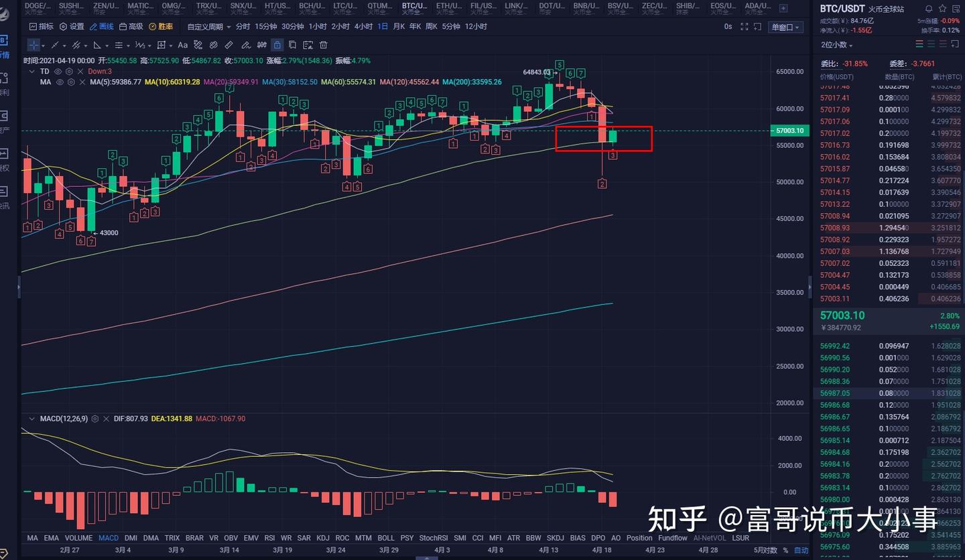Select the Aa text annotation tool

(x=182, y=45)
